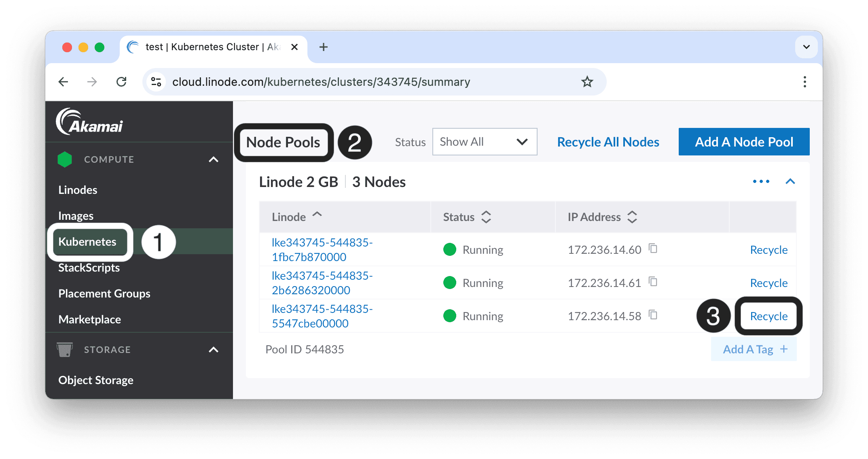Select Kubernetes in the sidebar

(x=87, y=242)
